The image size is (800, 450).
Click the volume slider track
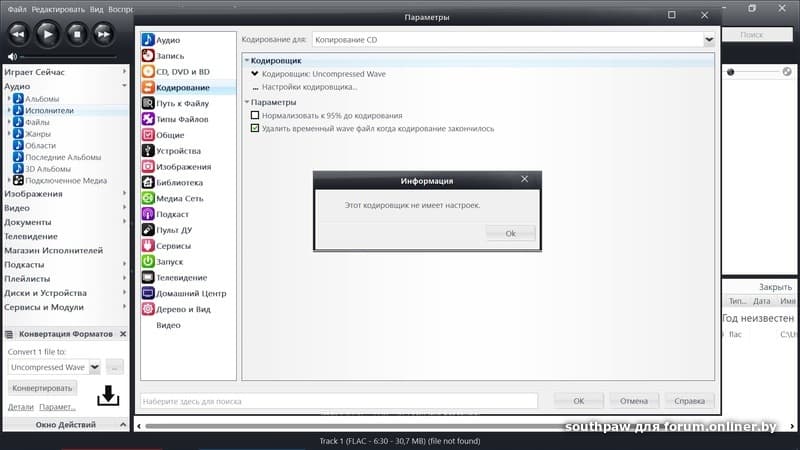click(x=68, y=57)
